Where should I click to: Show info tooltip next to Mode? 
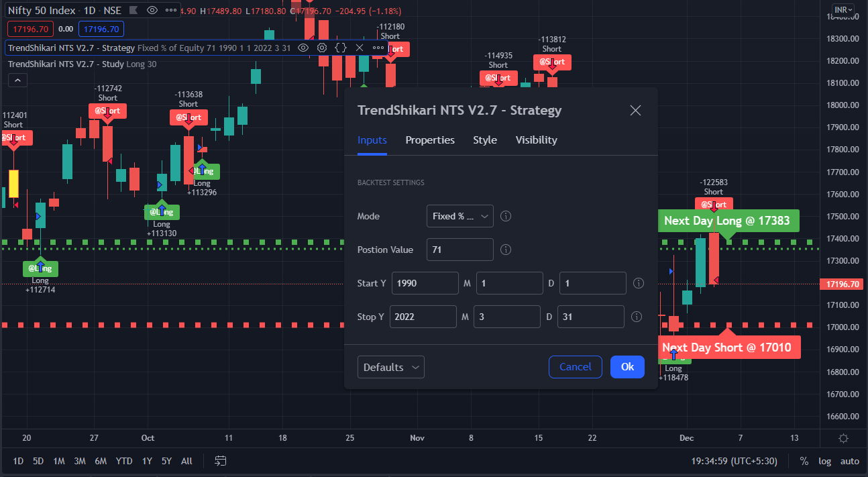506,216
